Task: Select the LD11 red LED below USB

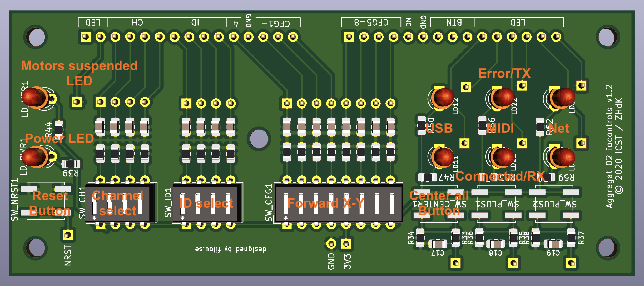Action: [x=442, y=157]
